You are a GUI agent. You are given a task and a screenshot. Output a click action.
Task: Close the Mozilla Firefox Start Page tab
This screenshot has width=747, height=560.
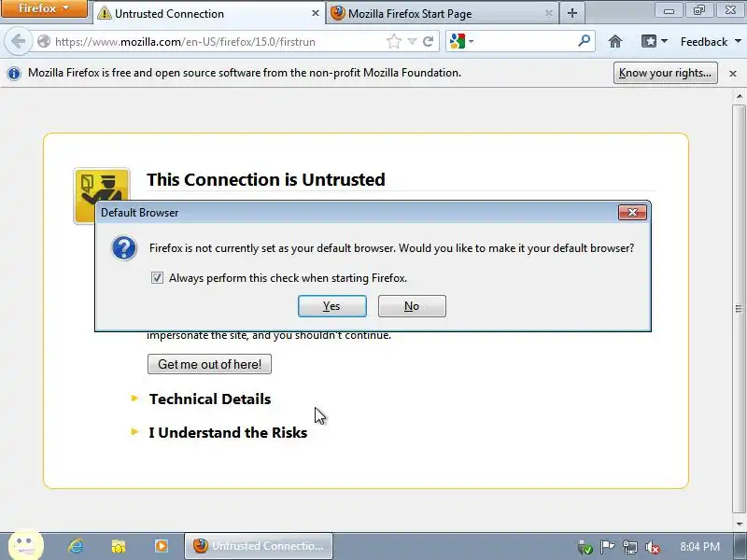pyautogui.click(x=548, y=13)
